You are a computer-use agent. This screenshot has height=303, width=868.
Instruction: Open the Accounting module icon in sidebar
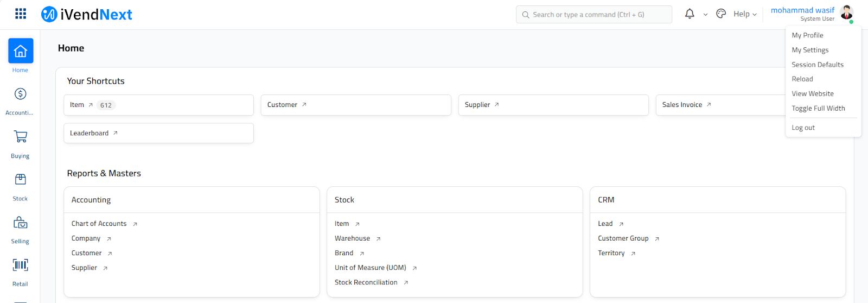pyautogui.click(x=21, y=94)
